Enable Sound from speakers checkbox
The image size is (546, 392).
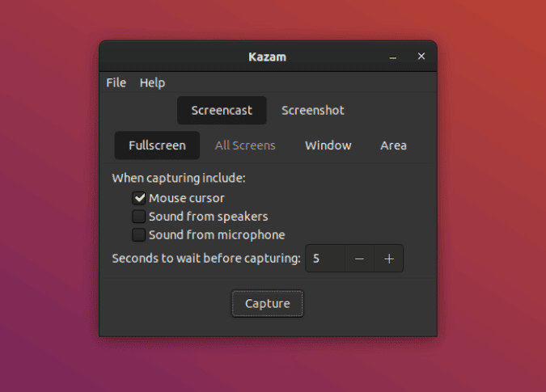(x=138, y=217)
